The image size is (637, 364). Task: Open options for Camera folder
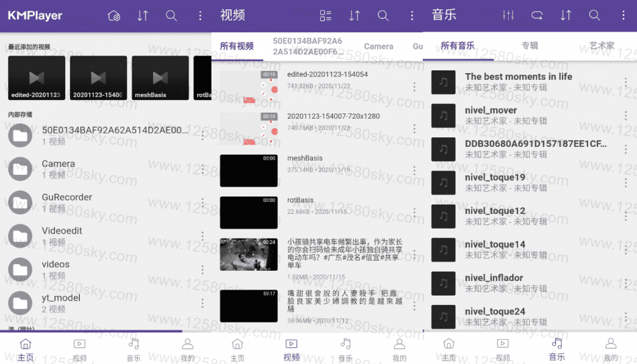[202, 169]
